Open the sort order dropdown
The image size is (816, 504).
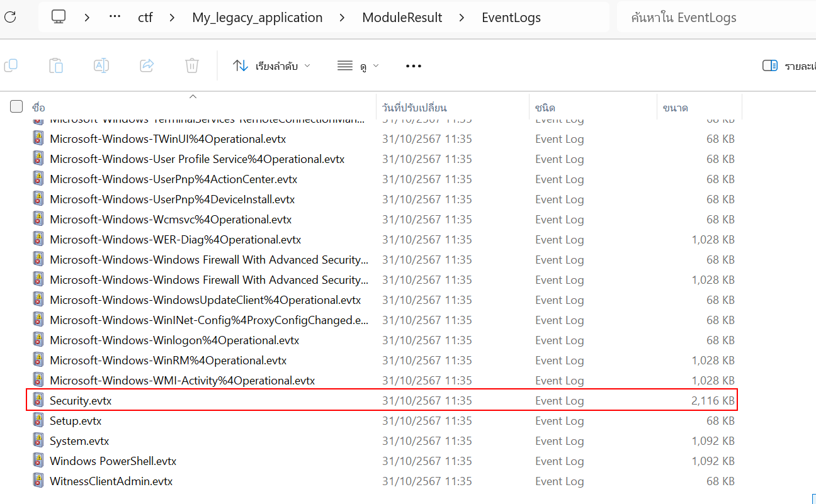271,65
